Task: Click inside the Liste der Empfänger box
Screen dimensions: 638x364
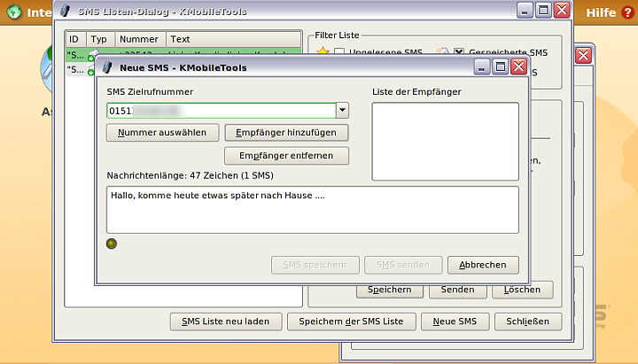Action: coord(445,141)
